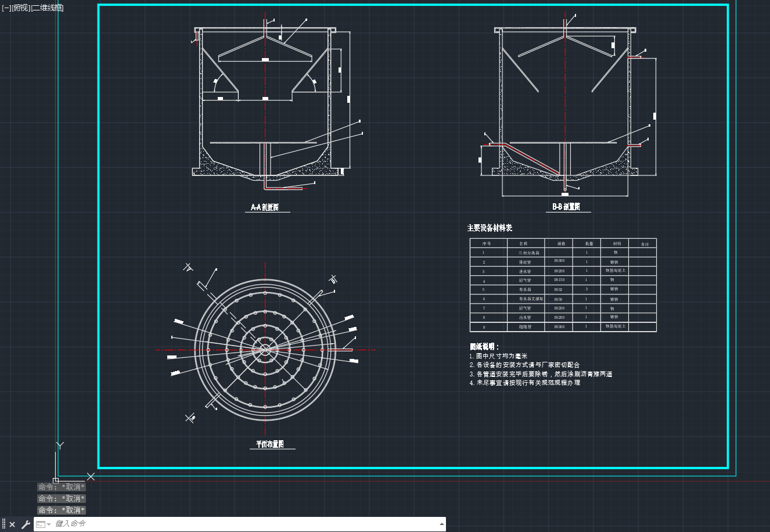Screen dimensions: 770x532
Task: Click the 名称 table header cell
Action: [x=524, y=244]
